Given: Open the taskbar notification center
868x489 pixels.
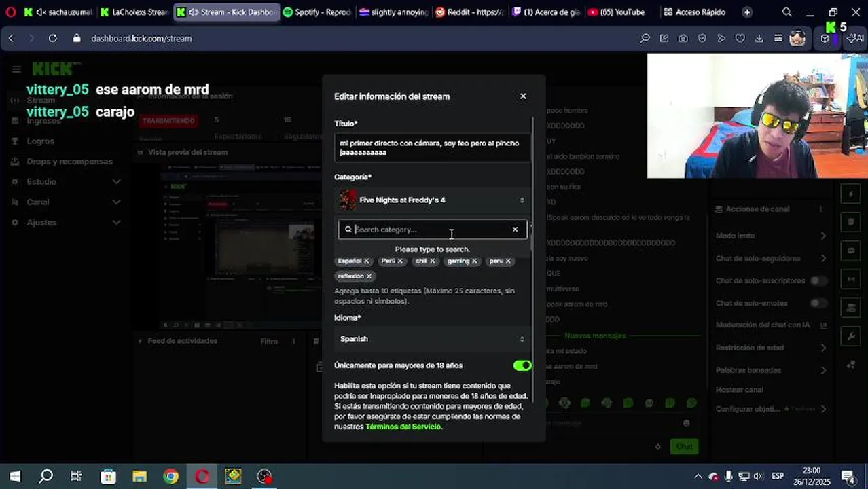Looking at the screenshot, I should (848, 476).
